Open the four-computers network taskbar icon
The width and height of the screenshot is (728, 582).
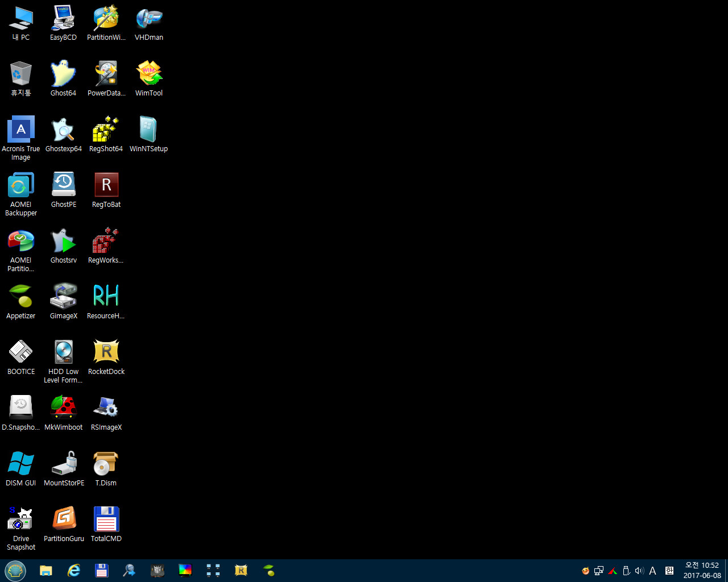(x=213, y=571)
